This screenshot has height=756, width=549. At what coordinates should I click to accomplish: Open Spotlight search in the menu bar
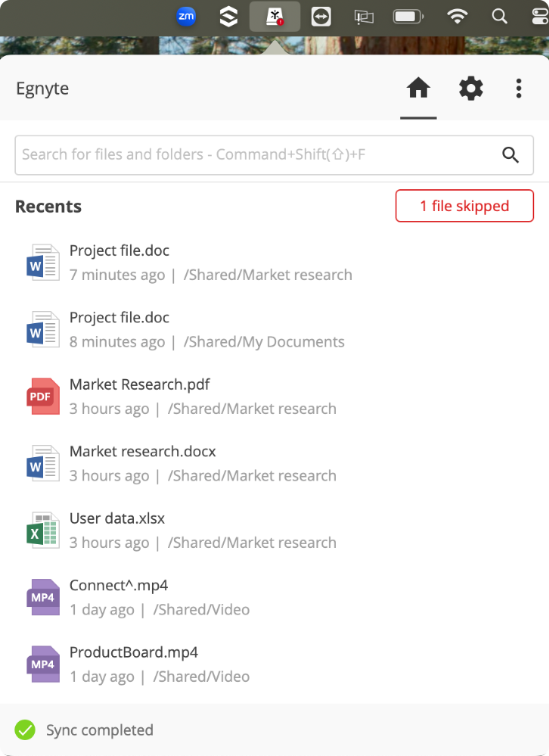click(x=499, y=17)
